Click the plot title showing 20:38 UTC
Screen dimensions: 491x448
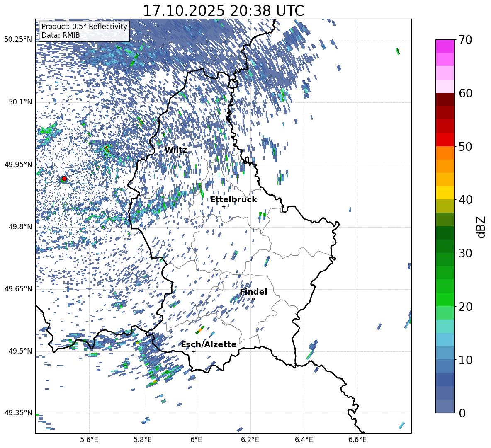tap(223, 10)
